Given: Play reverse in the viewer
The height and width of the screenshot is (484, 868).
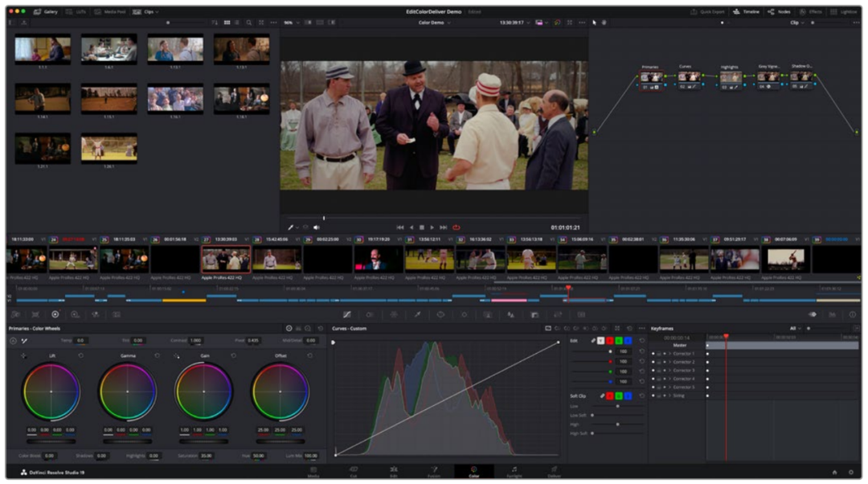Looking at the screenshot, I should pos(411,227).
